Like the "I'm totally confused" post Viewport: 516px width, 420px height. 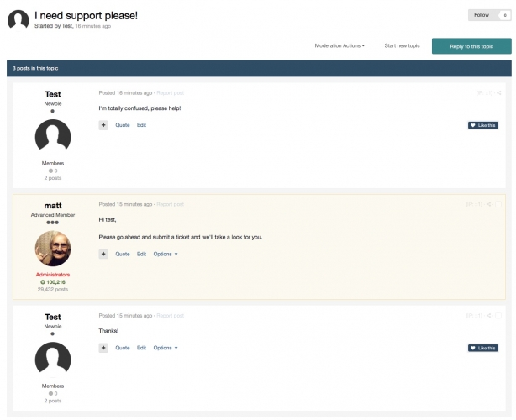pyautogui.click(x=483, y=125)
